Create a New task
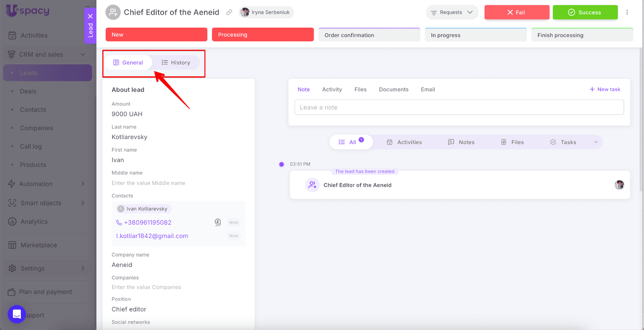644x330 pixels. click(x=605, y=90)
